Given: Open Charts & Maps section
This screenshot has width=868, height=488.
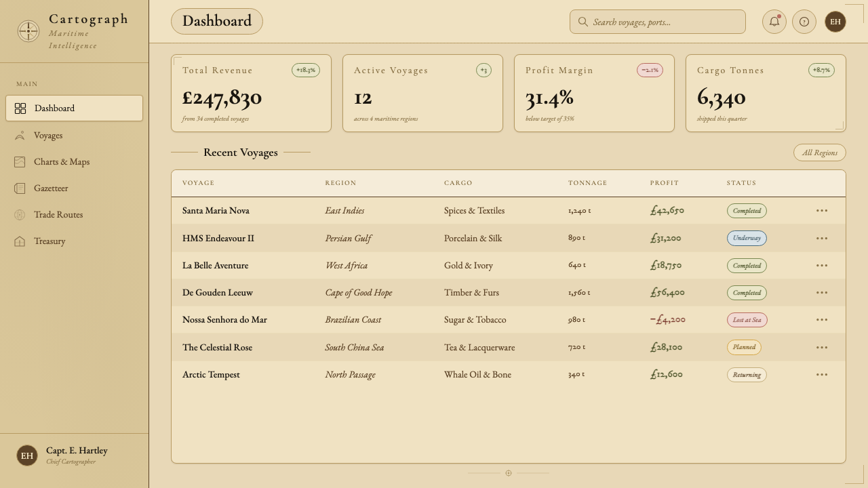Looking at the screenshot, I should click(74, 162).
